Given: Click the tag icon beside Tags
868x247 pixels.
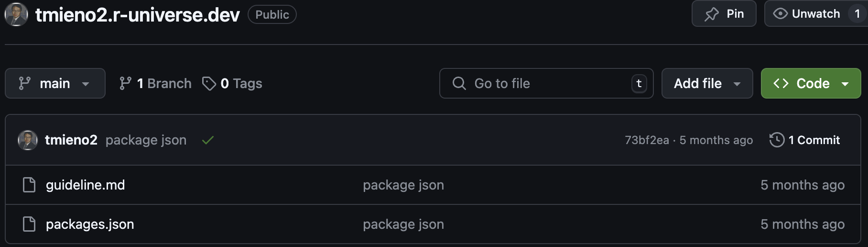Looking at the screenshot, I should pos(209,83).
